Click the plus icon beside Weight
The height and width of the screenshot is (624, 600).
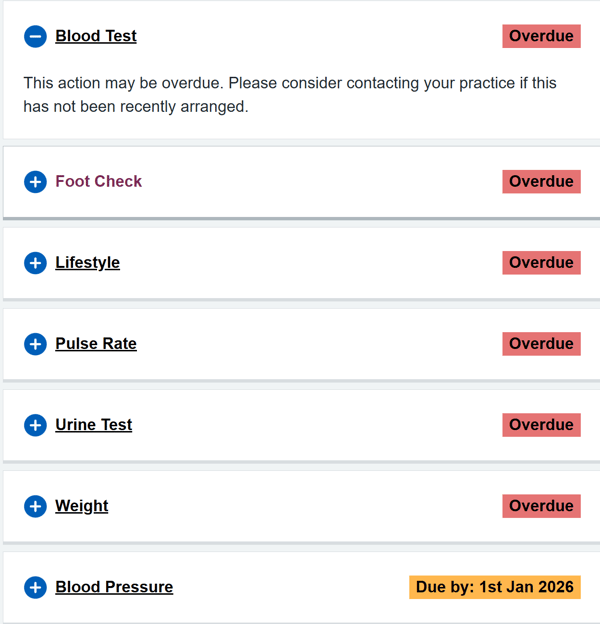(x=35, y=506)
